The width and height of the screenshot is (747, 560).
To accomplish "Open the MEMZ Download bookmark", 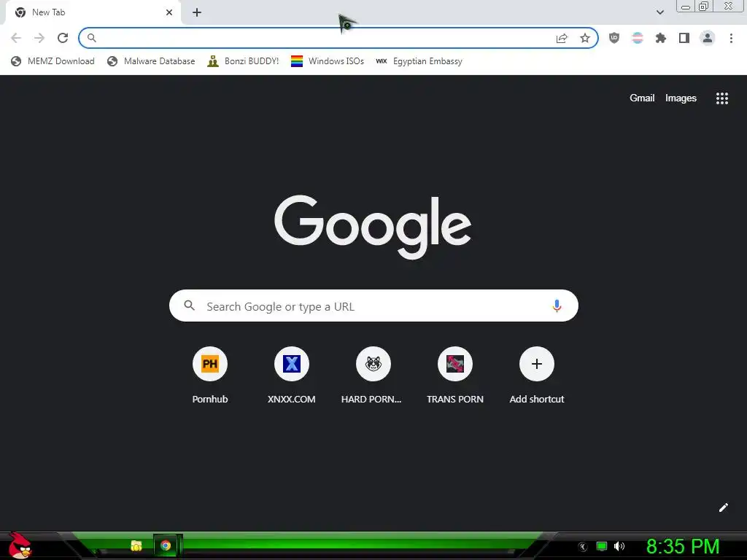I will pyautogui.click(x=53, y=61).
